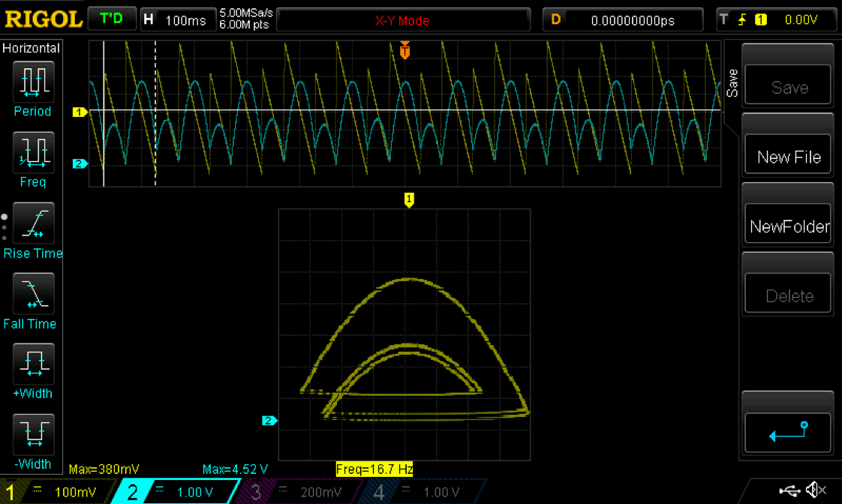Click the Max=4.52 V measurement readout
The image size is (842, 504).
[235, 469]
